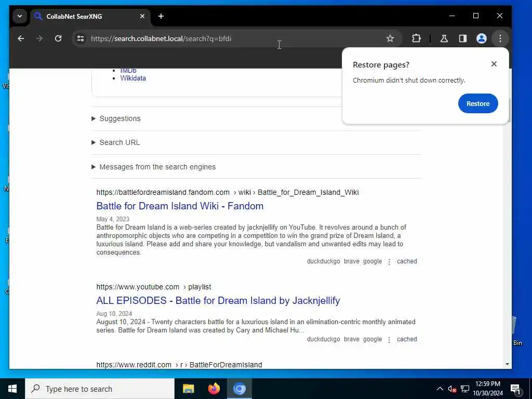Open the site information icon in address bar
The image size is (532, 399).
pyautogui.click(x=81, y=38)
